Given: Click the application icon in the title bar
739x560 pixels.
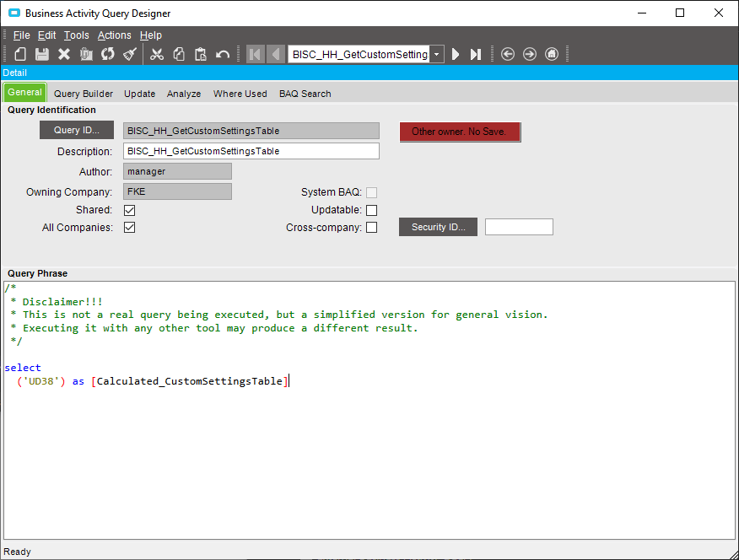Looking at the screenshot, I should (14, 13).
